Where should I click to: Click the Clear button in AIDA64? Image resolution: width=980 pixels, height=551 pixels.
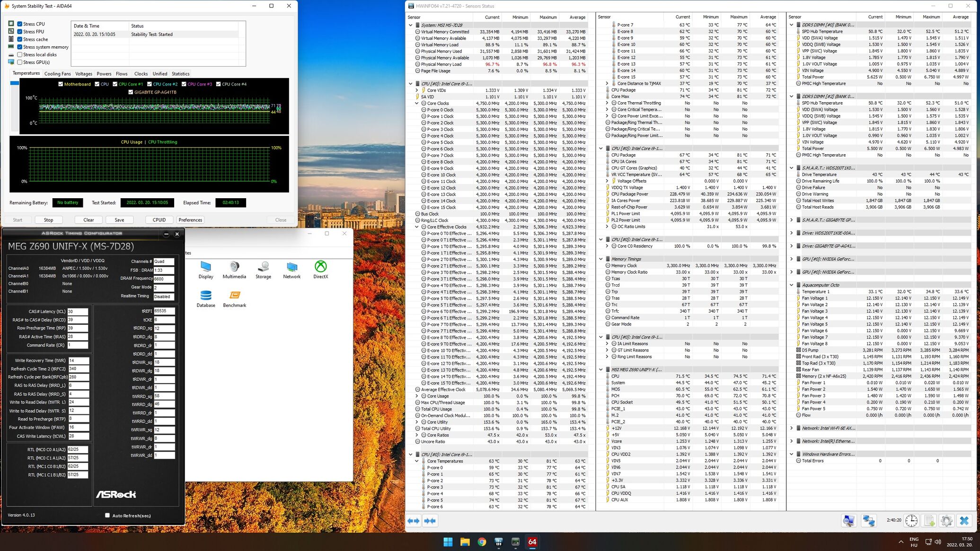pyautogui.click(x=88, y=220)
